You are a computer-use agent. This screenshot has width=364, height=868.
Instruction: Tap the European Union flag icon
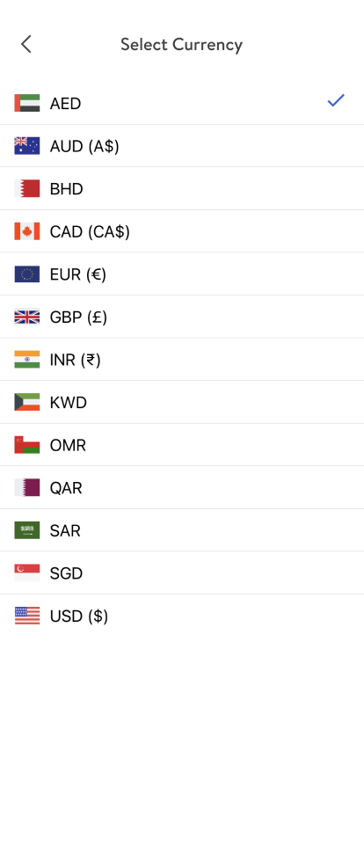click(27, 274)
